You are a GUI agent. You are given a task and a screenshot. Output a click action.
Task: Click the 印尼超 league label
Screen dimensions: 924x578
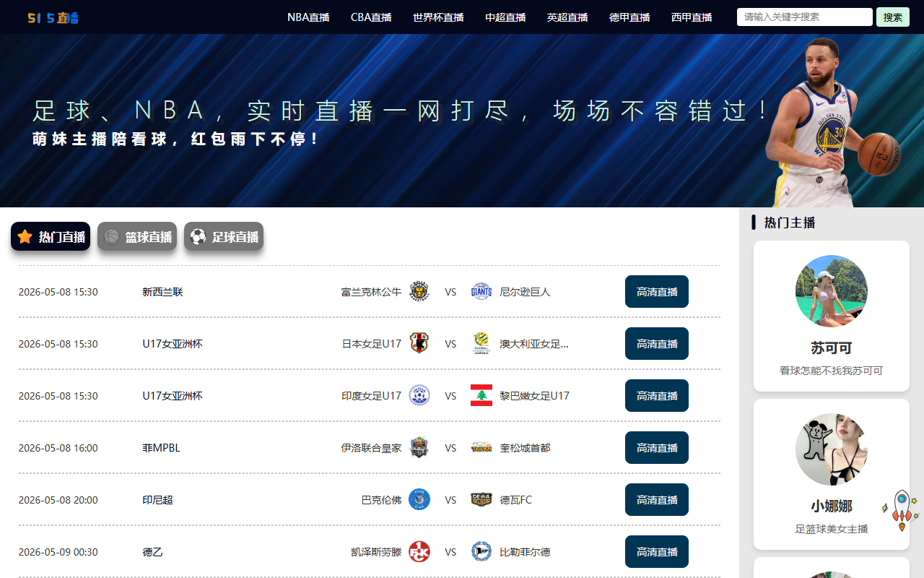pyautogui.click(x=157, y=500)
